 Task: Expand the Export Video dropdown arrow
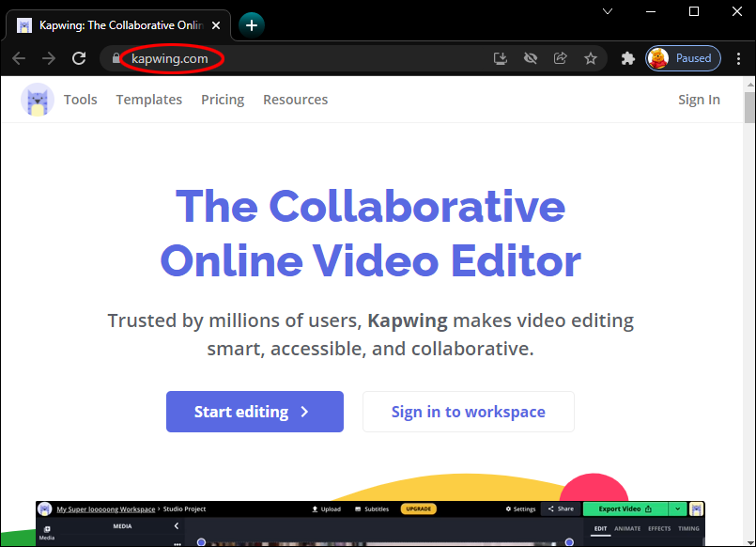pos(677,508)
